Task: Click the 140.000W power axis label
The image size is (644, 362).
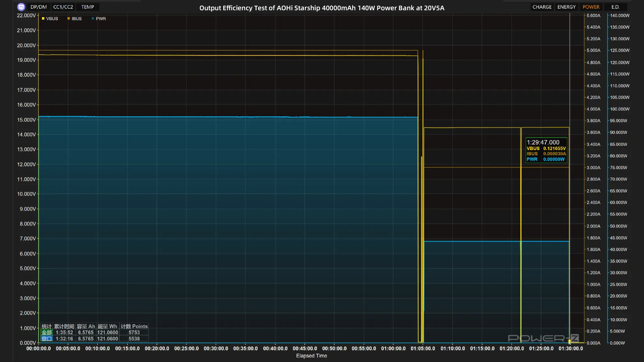Action: coord(620,15)
